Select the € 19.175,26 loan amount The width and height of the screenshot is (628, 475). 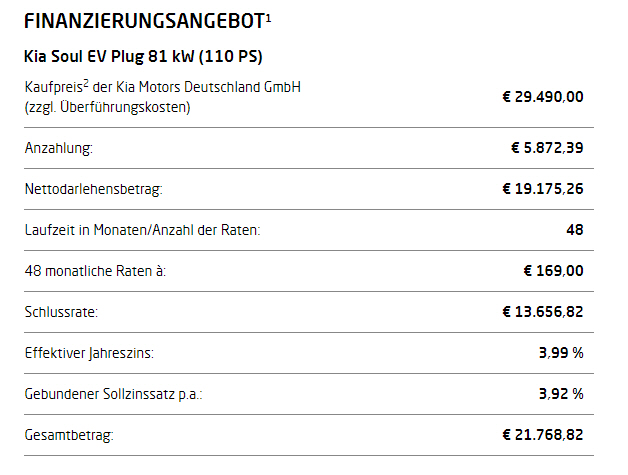click(x=542, y=189)
